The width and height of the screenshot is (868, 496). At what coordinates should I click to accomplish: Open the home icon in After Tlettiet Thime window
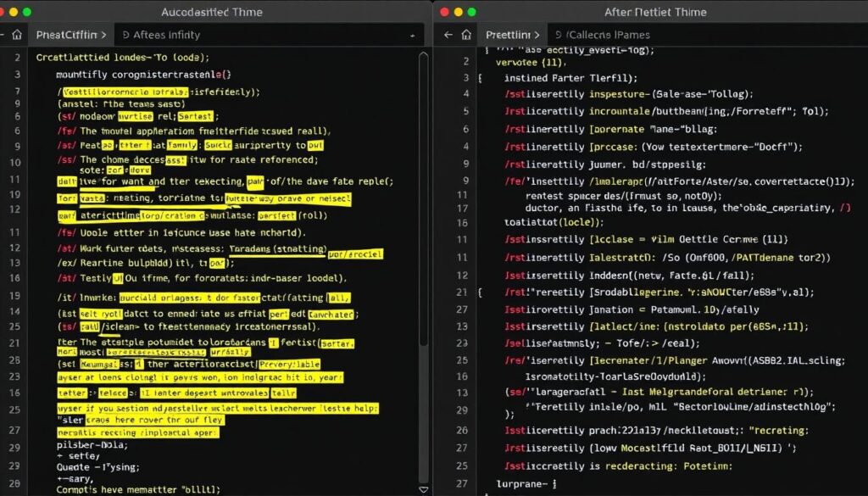pos(467,35)
